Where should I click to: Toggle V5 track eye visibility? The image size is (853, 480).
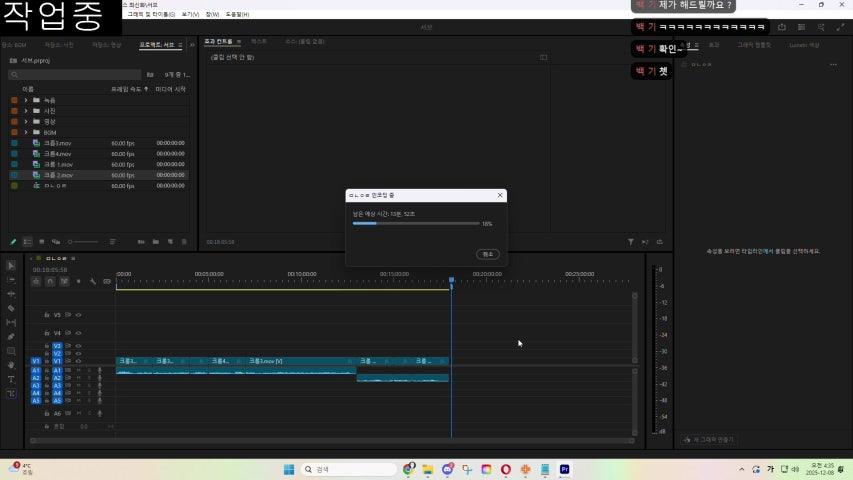(x=78, y=315)
